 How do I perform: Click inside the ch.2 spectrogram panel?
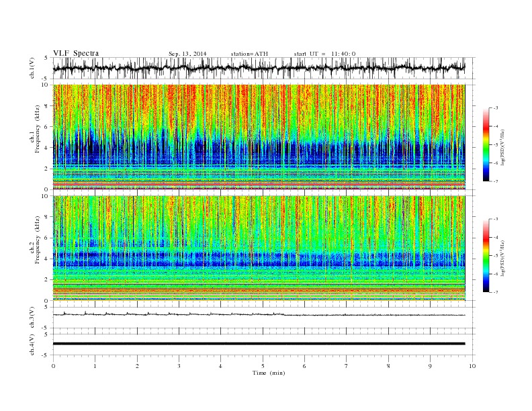click(259, 248)
